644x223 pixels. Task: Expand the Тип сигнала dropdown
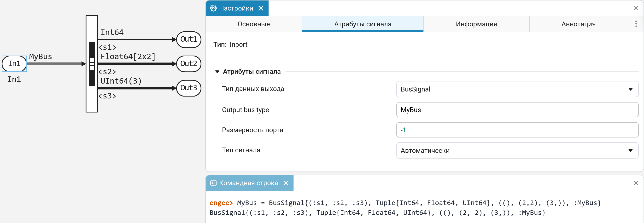(x=517, y=151)
